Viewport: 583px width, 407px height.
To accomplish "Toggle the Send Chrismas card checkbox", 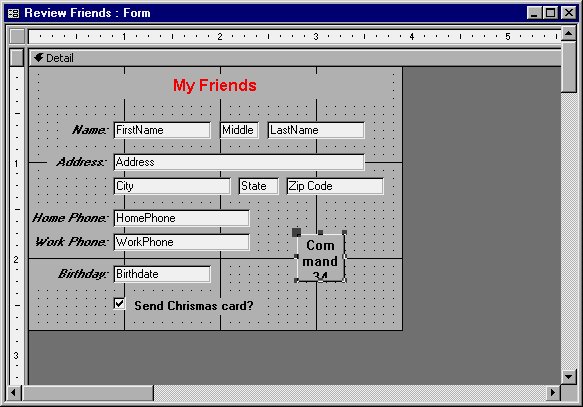I will 119,304.
